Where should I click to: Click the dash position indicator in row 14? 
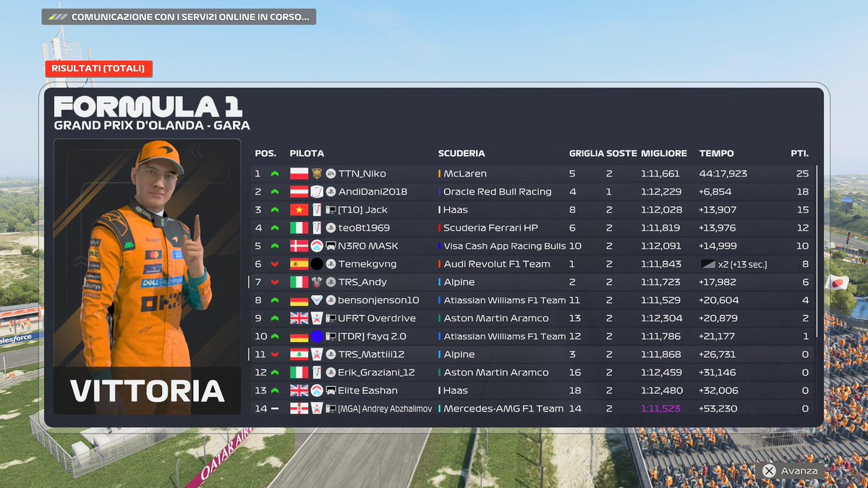coord(275,408)
